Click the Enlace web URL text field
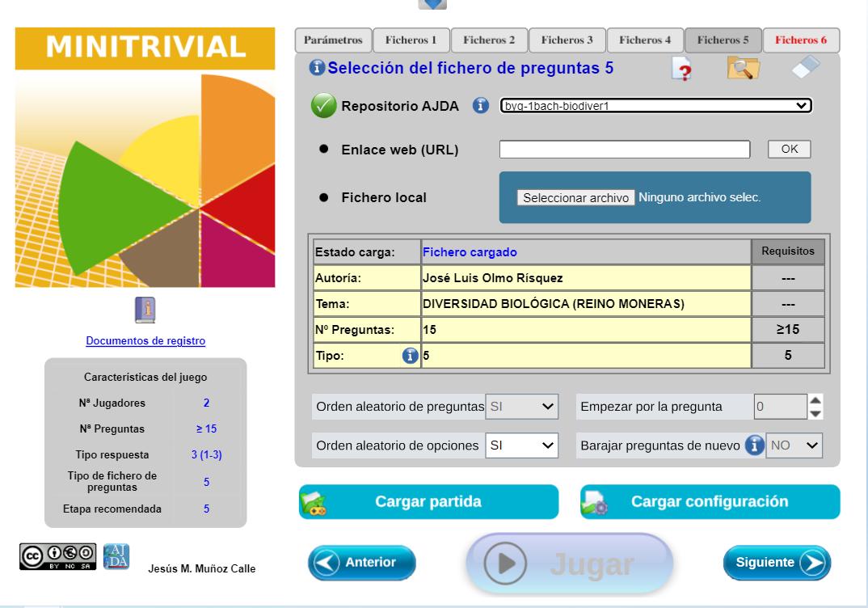The width and height of the screenshot is (868, 608). [624, 150]
